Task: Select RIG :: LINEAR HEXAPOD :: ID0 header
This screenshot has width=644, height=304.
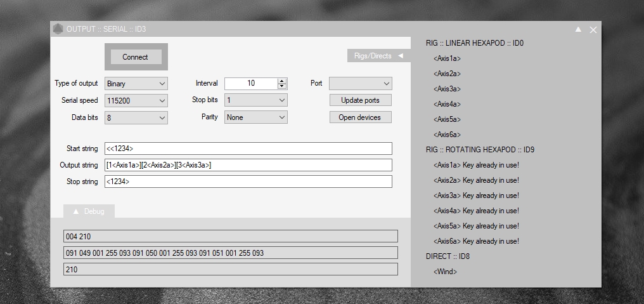Action: pyautogui.click(x=474, y=43)
